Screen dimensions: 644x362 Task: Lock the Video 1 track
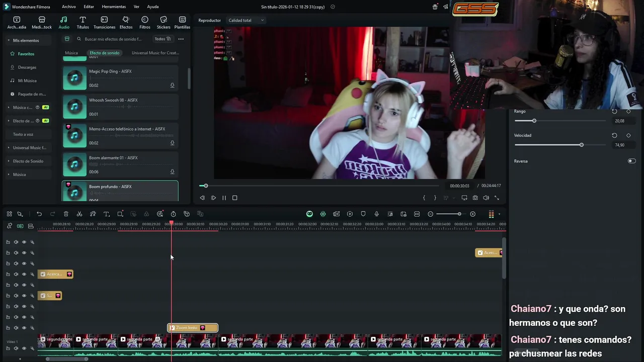click(x=8, y=348)
